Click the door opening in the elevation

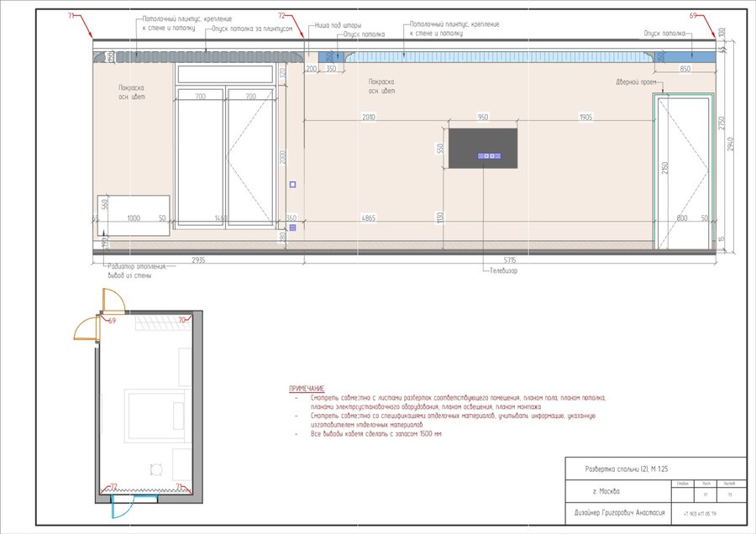(684, 172)
